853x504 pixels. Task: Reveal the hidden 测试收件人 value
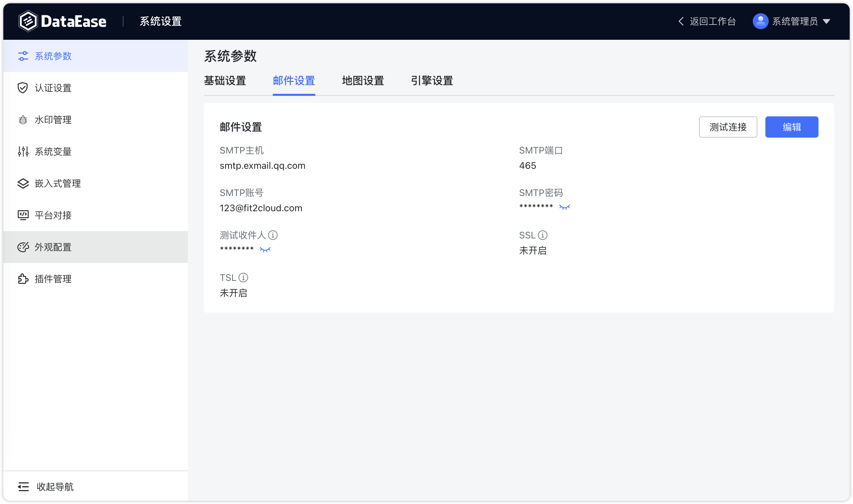[265, 250]
